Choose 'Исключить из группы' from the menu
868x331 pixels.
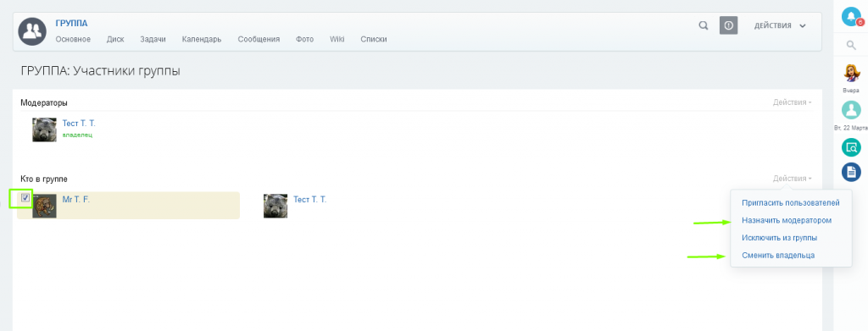(x=780, y=238)
